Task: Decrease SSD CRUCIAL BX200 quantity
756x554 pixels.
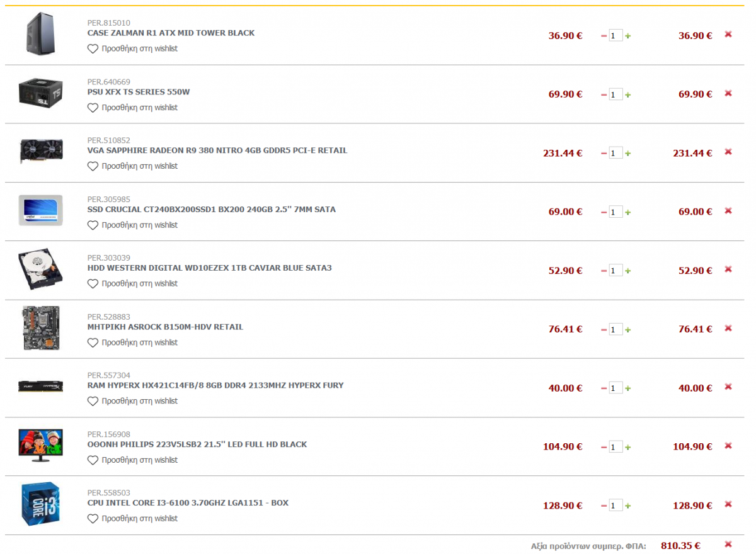Action: click(x=604, y=212)
